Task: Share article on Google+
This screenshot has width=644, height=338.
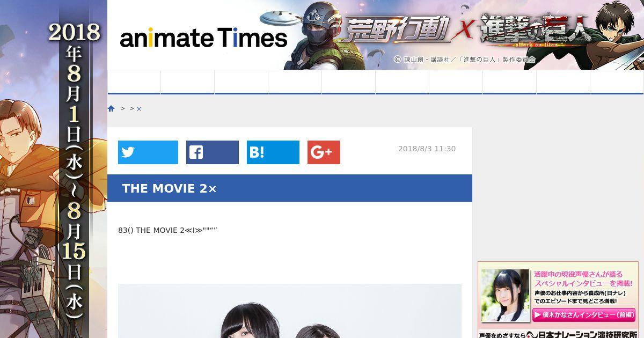Action: point(324,152)
